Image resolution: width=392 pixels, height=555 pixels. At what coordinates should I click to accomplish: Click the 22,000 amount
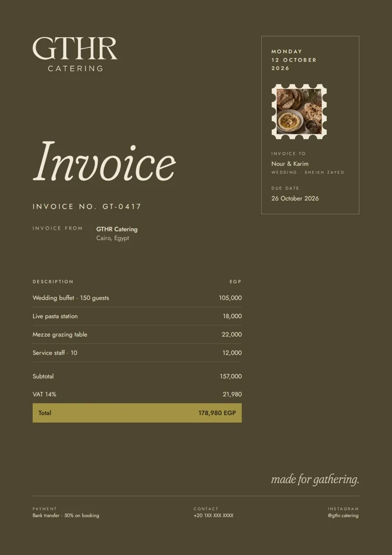click(232, 335)
